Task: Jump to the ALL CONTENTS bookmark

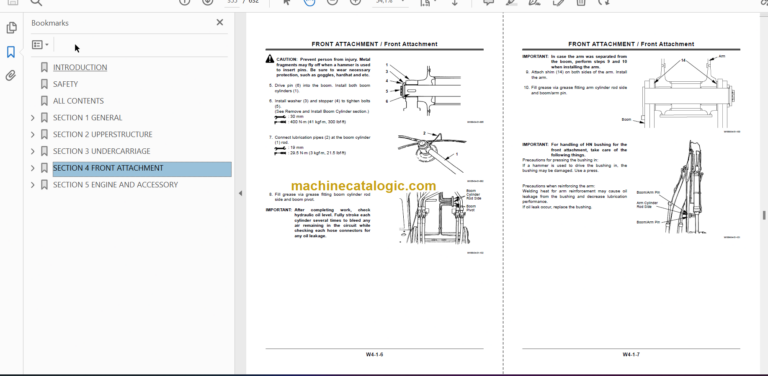Action: tap(78, 101)
